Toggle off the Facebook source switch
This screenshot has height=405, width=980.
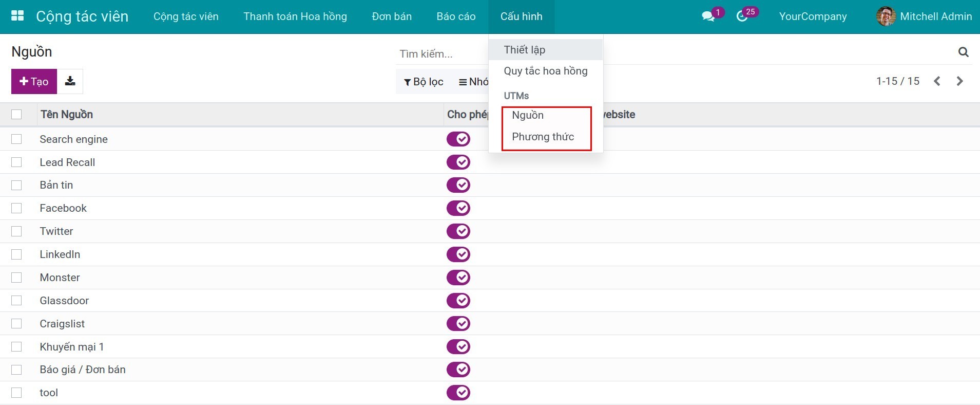coord(458,208)
